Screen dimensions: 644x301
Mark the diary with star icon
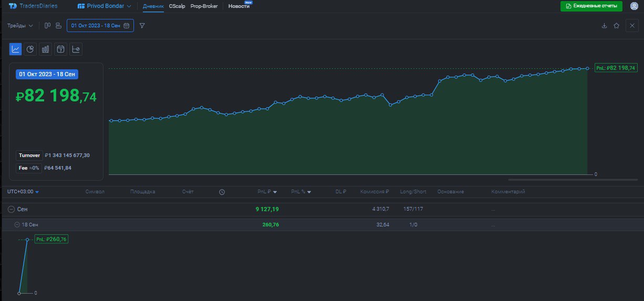pos(617,25)
